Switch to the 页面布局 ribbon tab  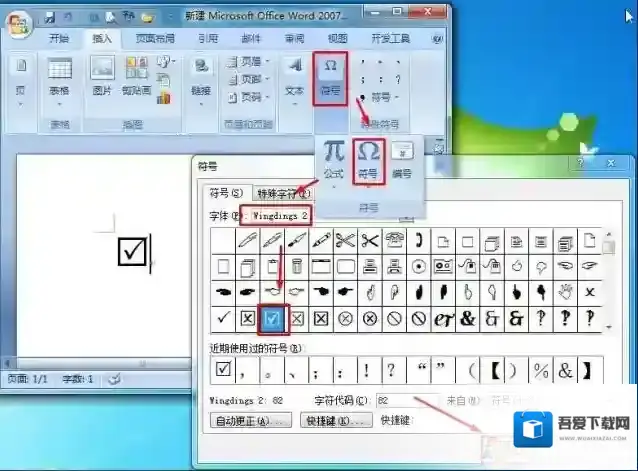coord(155,39)
